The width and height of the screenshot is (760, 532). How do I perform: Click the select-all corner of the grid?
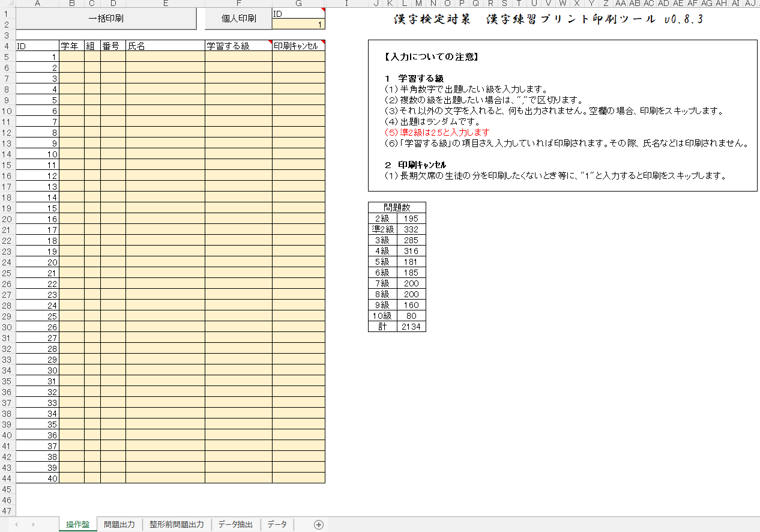pyautogui.click(x=7, y=4)
